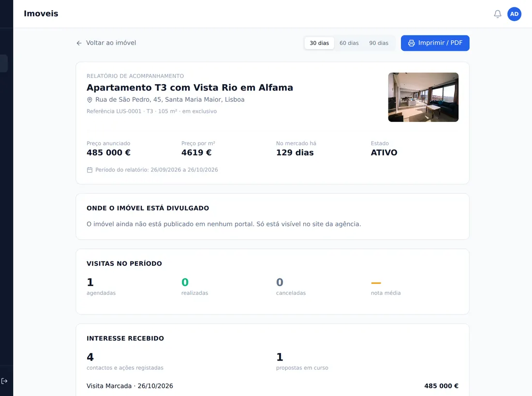Click the VISITAS NO PERÍODO heading
This screenshot has width=532, height=396.
pos(124,263)
